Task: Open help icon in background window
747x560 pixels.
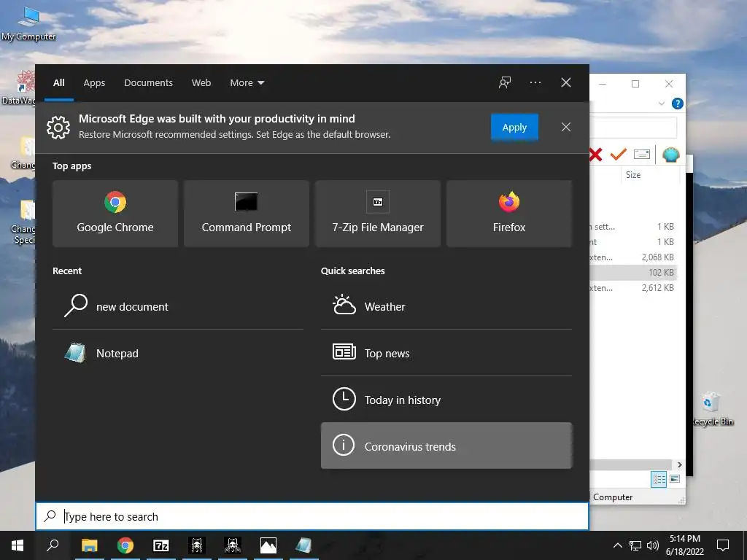Action: click(678, 104)
